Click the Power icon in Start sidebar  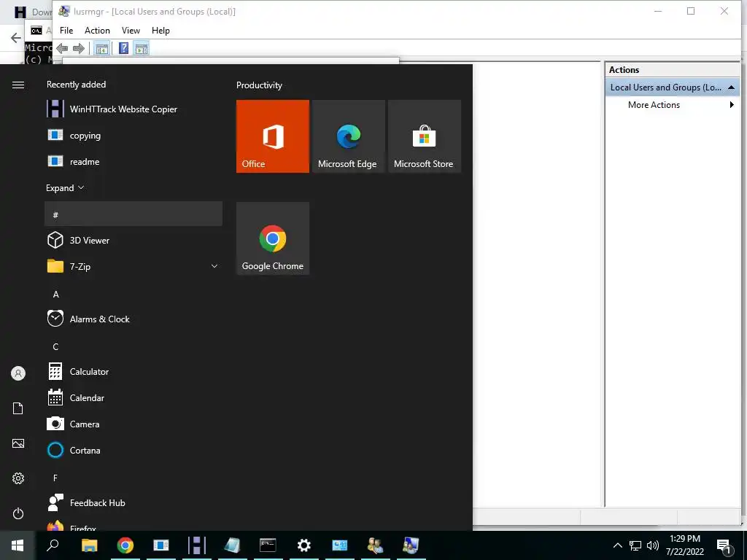point(18,513)
